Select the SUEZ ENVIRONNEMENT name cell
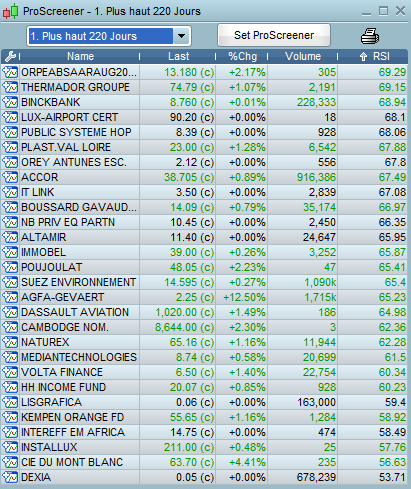 tap(80, 282)
